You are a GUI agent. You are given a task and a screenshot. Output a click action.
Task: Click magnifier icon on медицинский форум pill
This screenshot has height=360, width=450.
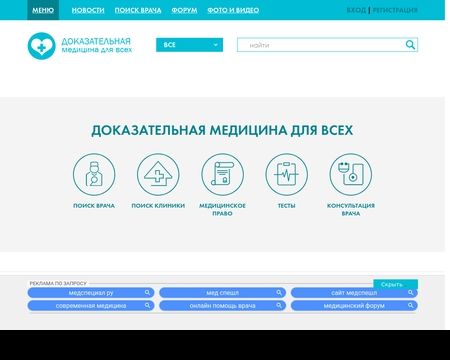[411, 305]
